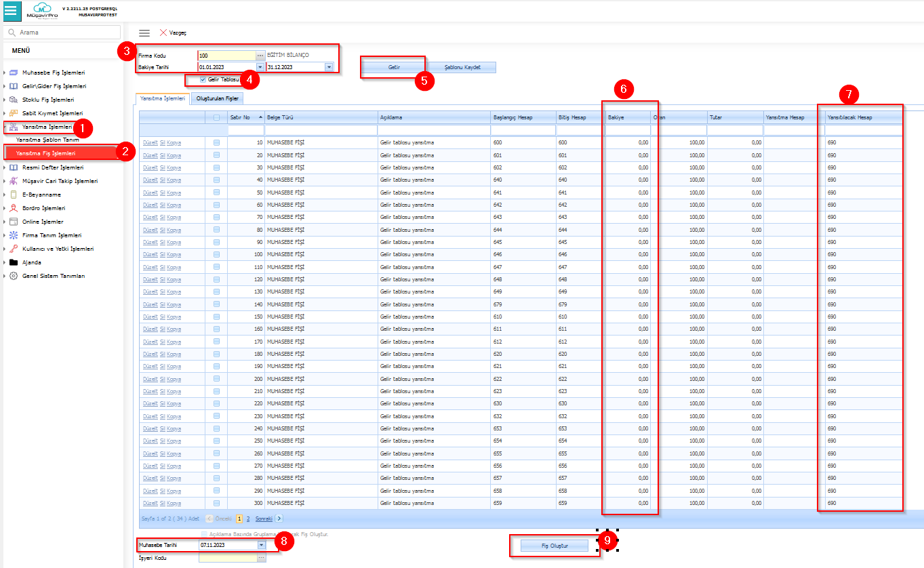
Task: Click the magnifier icon in Arama search box
Action: pos(12,33)
